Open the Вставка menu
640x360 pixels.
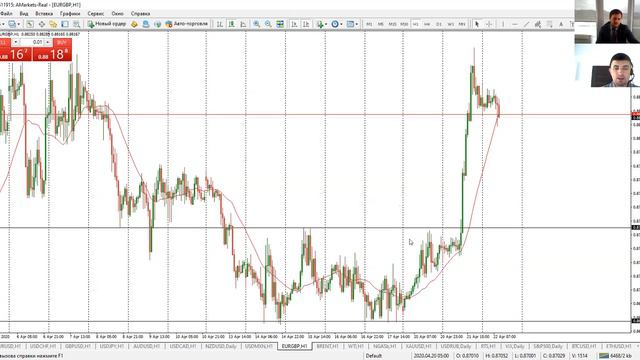pyautogui.click(x=44, y=13)
